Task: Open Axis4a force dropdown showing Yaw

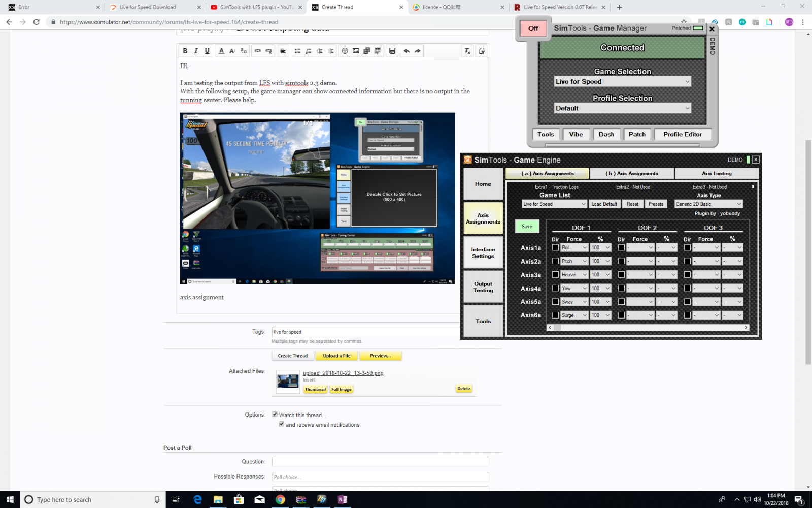Action: [x=574, y=288]
